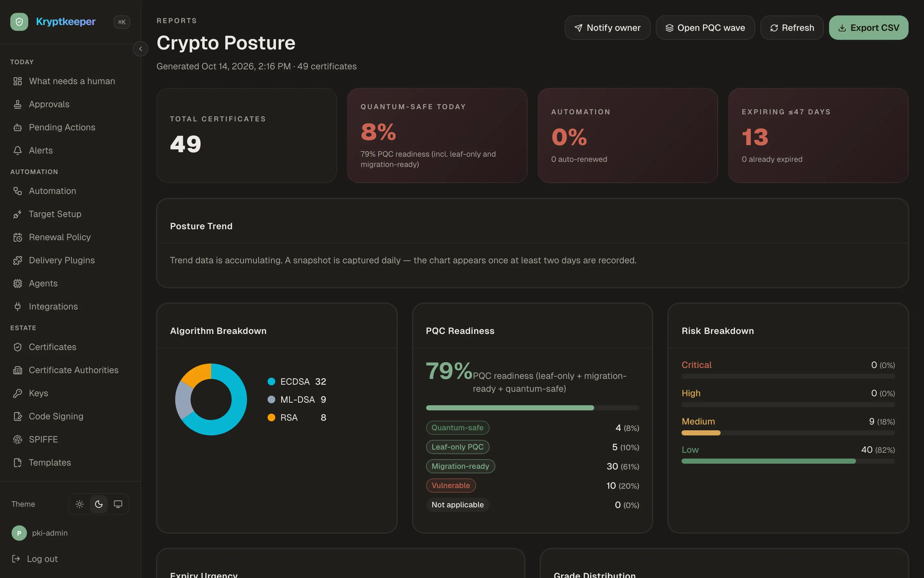Open Certificates shield-check icon
This screenshot has width=924, height=578.
[x=18, y=347]
